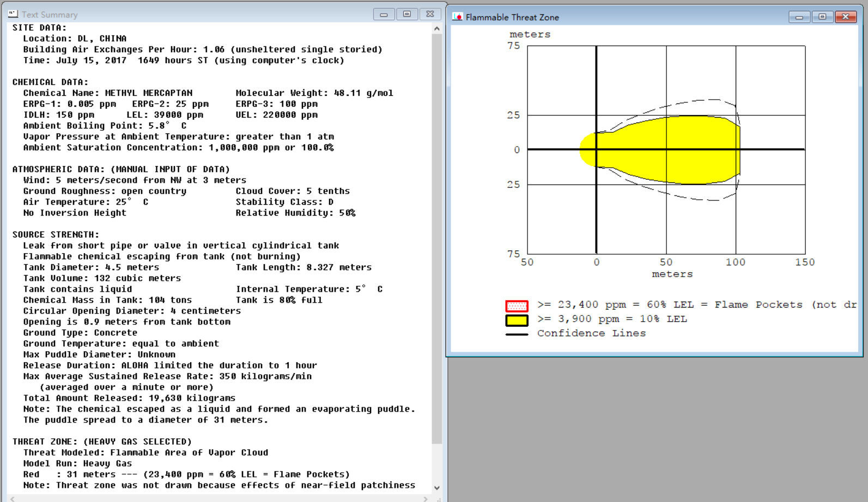868x502 pixels.
Task: Click 'Ground Type: Concrete' line
Action: tap(80, 333)
